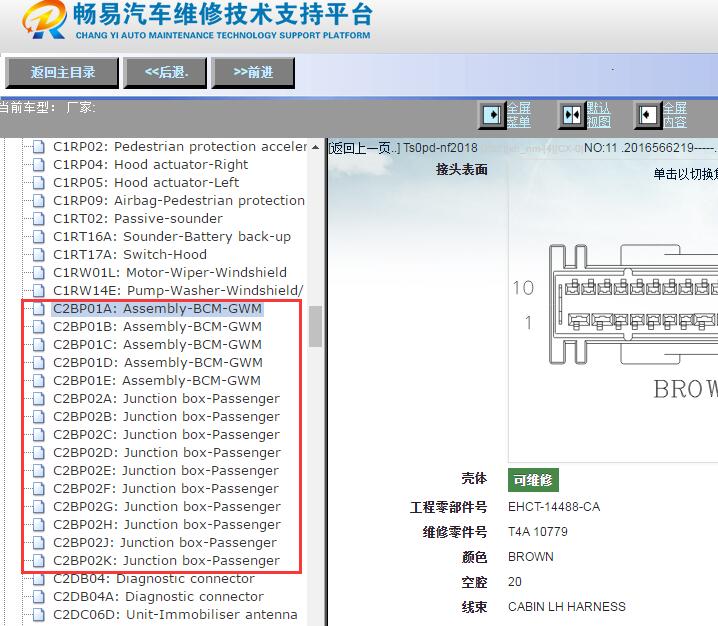Viewport: 718px width, 626px height.
Task: Click the 返回上一页 link
Action: point(364,148)
